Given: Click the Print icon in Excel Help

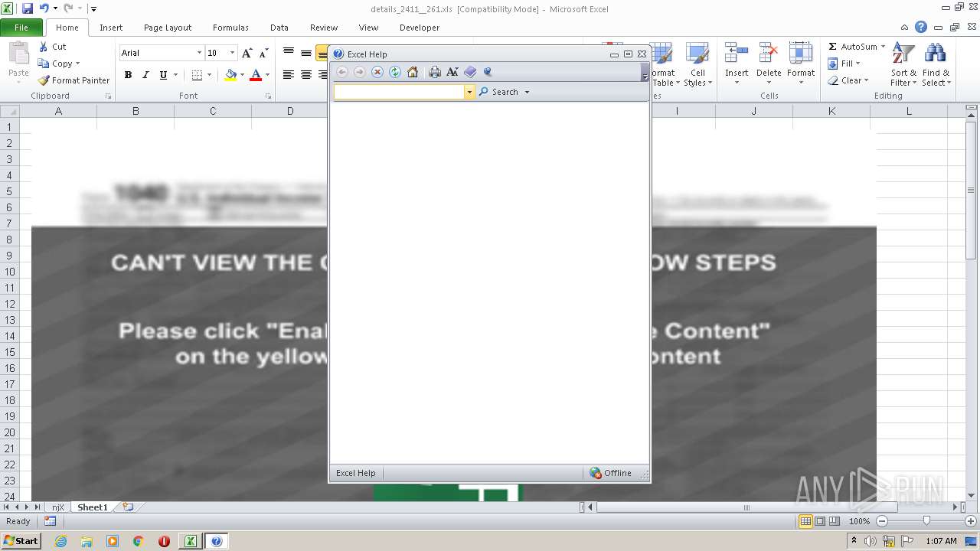Looking at the screenshot, I should coord(435,72).
